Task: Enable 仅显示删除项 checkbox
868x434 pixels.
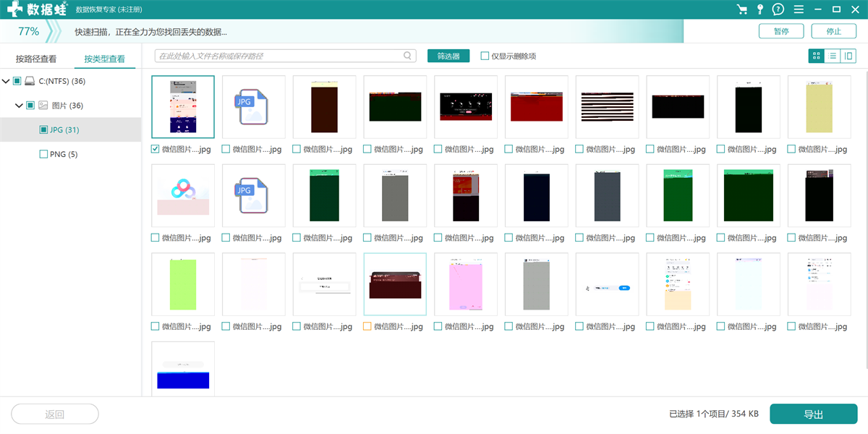Action: click(485, 56)
